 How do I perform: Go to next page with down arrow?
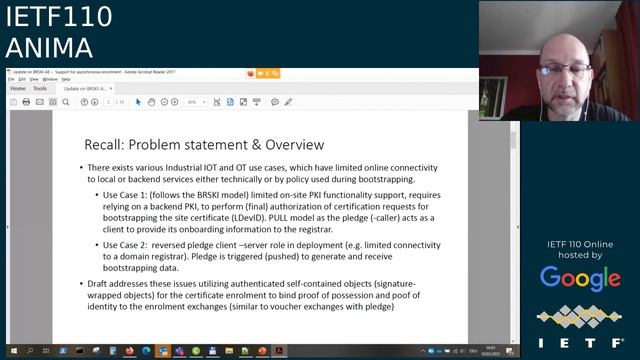coord(94,102)
